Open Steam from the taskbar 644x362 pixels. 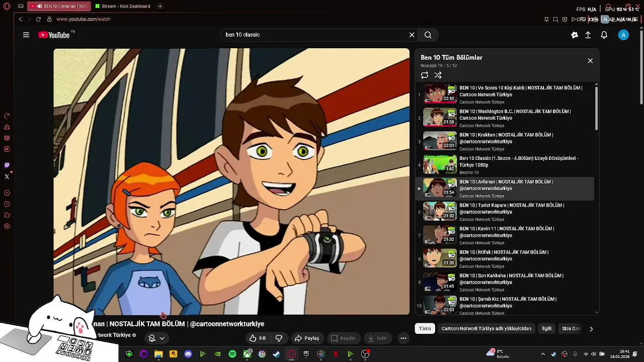point(276,354)
